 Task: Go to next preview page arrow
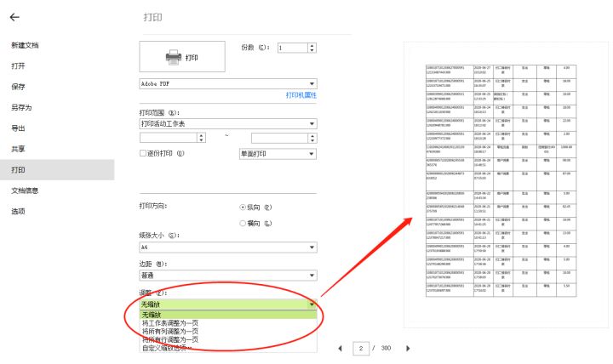tap(408, 349)
